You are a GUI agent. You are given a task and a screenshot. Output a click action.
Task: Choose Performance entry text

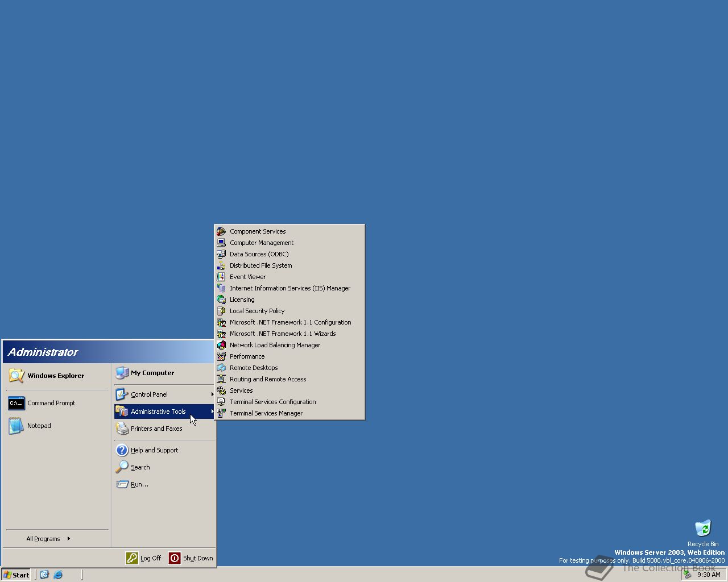247,356
